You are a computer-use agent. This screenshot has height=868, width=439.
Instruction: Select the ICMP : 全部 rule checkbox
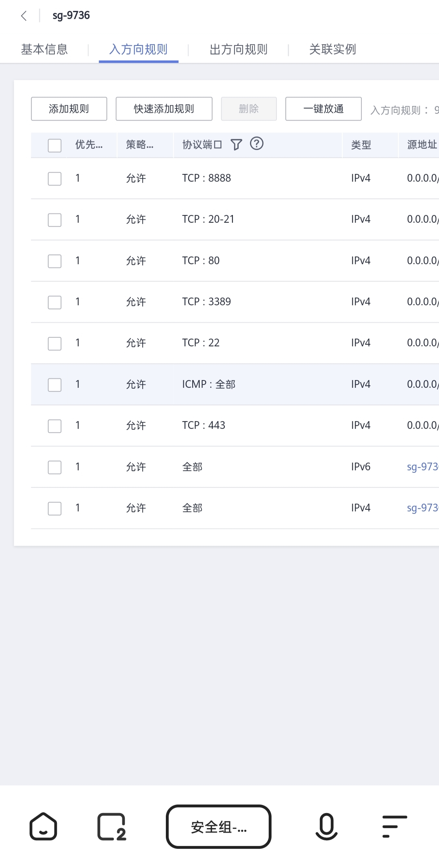(x=54, y=385)
